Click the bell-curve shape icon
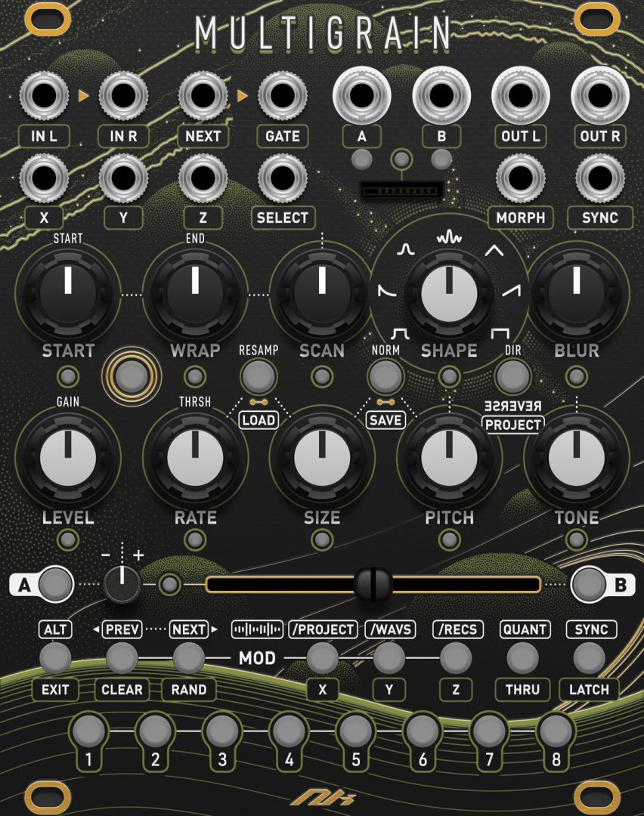644x816 pixels. click(406, 249)
